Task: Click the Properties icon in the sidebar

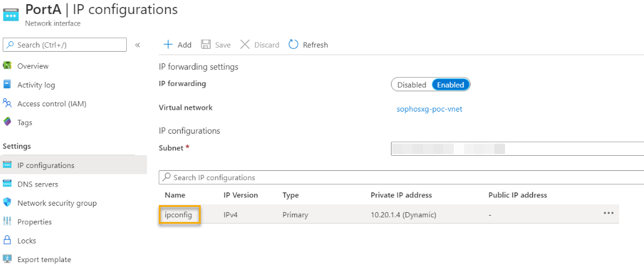Action: [8, 221]
